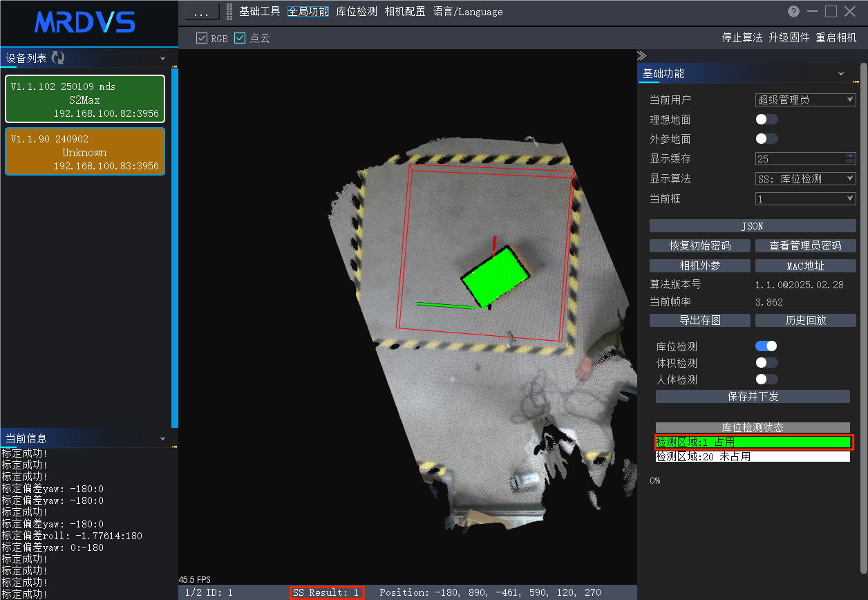Open the 库位检测 menu
The image size is (868, 600).
coord(357,12)
